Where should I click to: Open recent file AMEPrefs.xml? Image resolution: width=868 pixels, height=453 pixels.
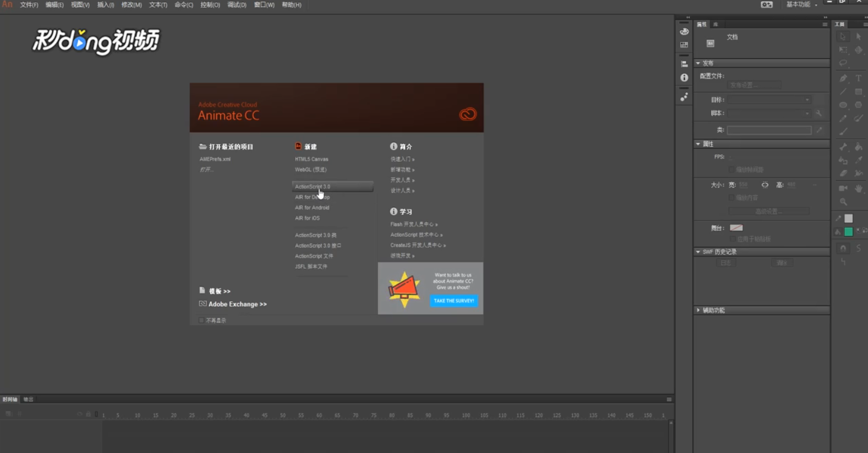pos(215,159)
